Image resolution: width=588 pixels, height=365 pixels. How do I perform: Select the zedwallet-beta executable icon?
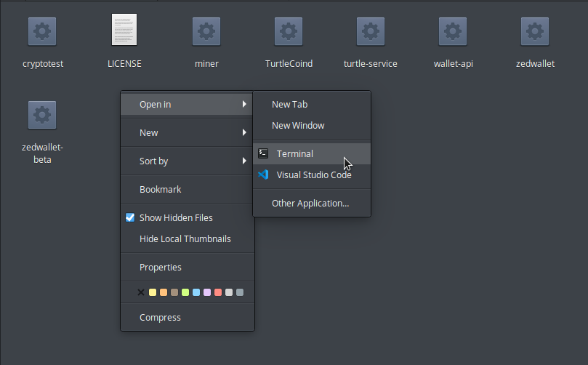[42, 115]
